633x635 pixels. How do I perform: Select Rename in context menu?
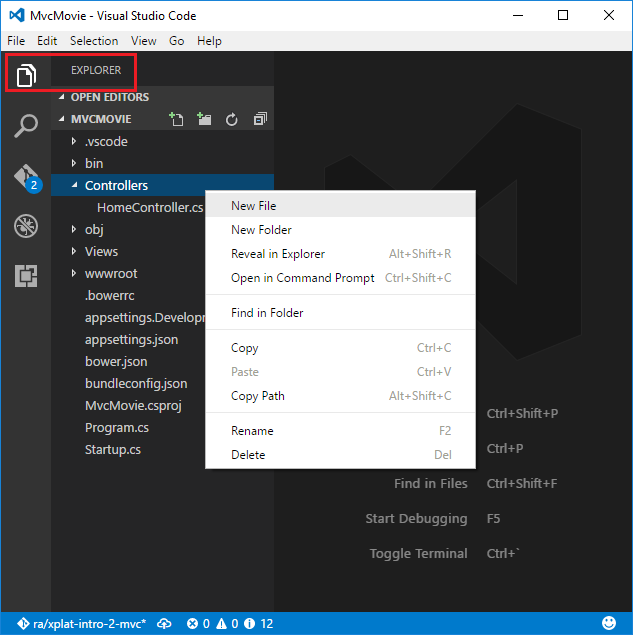click(341, 430)
